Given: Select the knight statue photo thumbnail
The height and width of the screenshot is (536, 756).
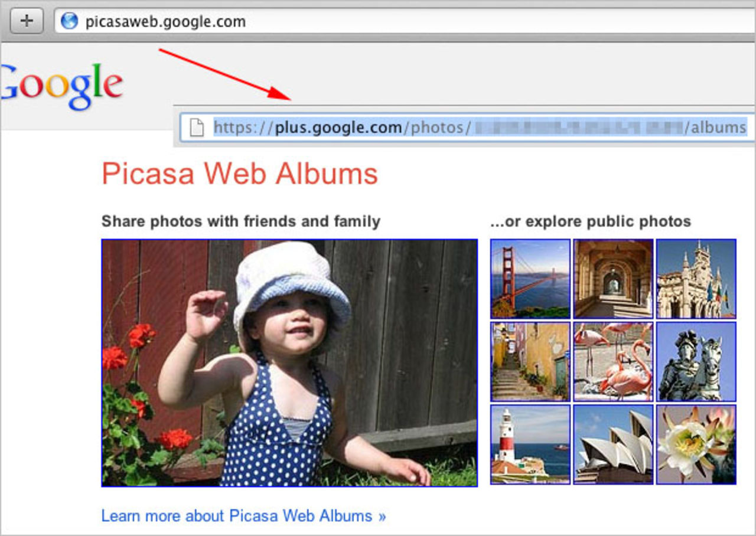Looking at the screenshot, I should [x=696, y=361].
